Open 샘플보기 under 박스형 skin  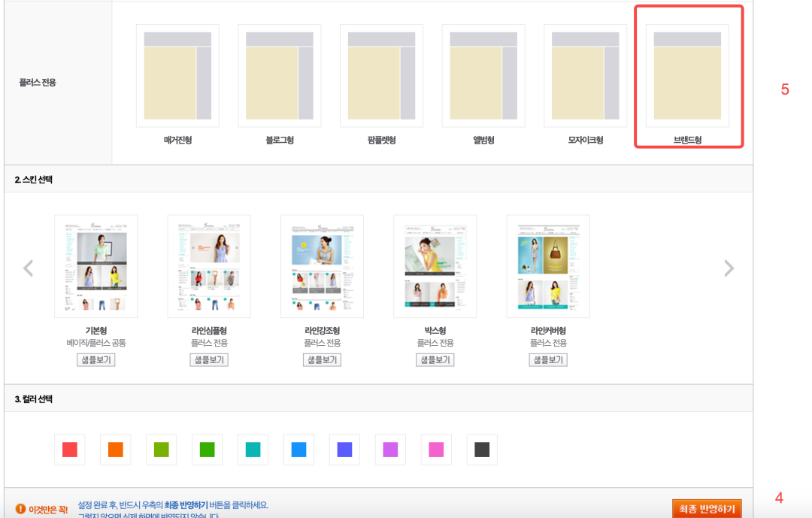click(x=435, y=359)
